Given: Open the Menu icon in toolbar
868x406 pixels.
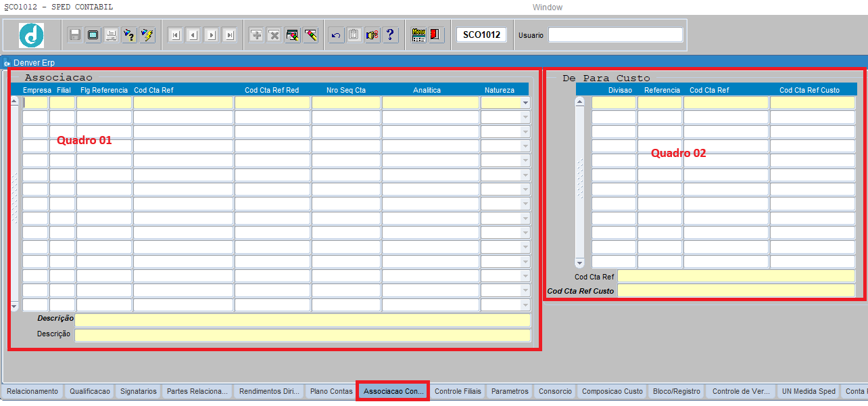Looking at the screenshot, I should pos(419,35).
